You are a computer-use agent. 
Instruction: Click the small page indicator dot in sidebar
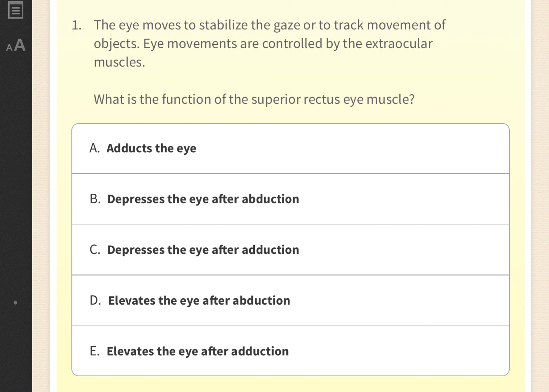tap(15, 302)
